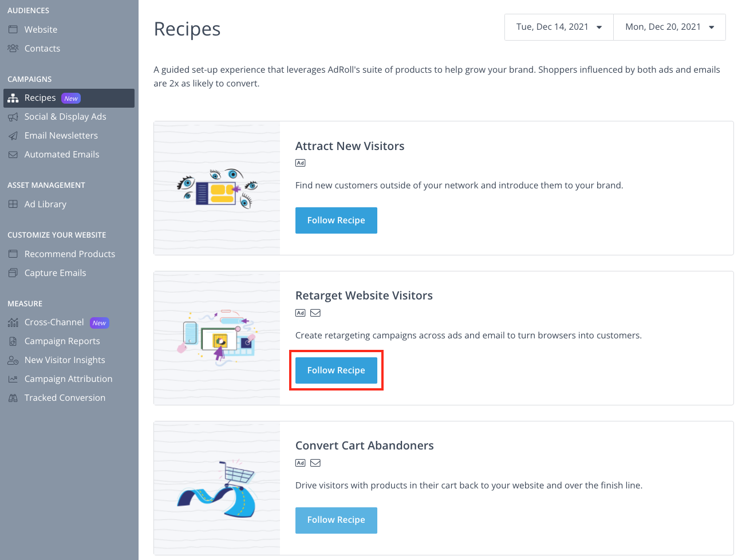
Task: Click the email icon under Retarget Website Visitors
Action: tap(315, 313)
